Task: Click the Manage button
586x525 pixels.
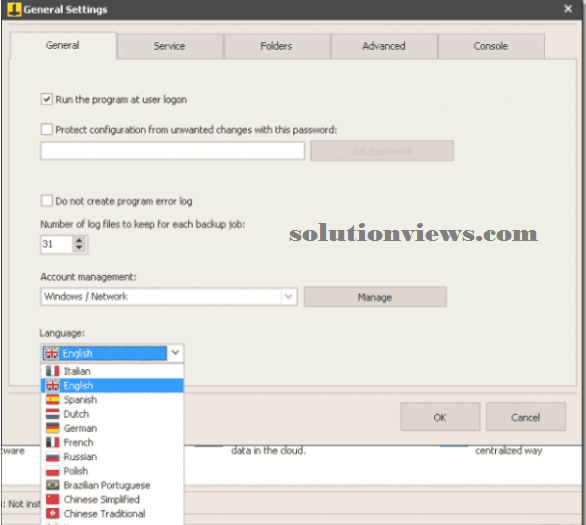Action: (x=375, y=297)
